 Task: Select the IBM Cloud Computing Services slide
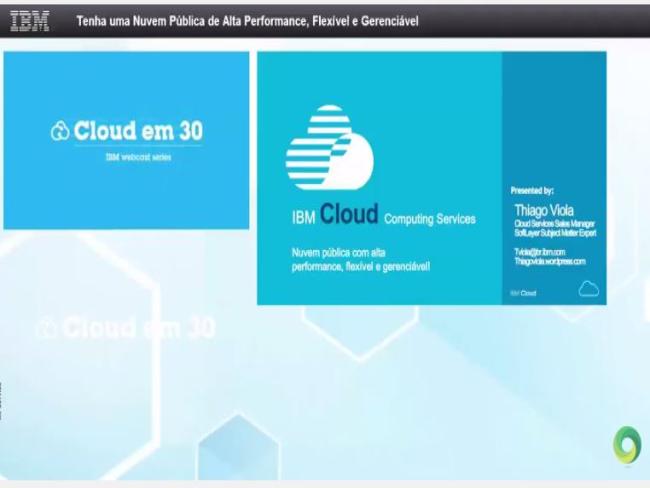click(432, 178)
